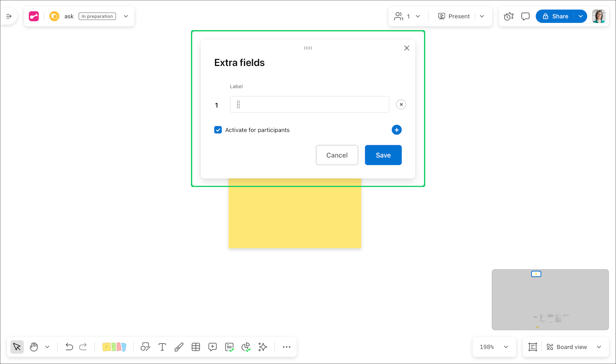This screenshot has height=364, width=616.
Task: Select the hand pan tool
Action: tap(34, 347)
